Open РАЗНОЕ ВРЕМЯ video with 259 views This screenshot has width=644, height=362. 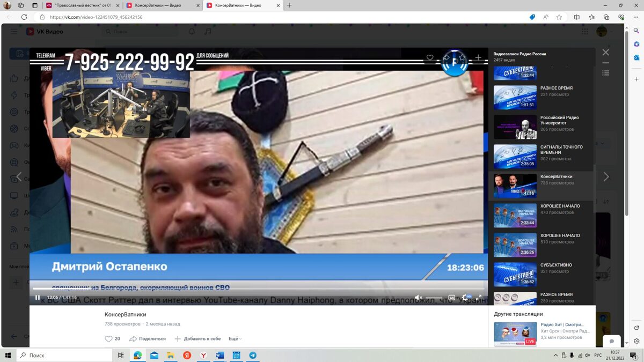coord(542,298)
